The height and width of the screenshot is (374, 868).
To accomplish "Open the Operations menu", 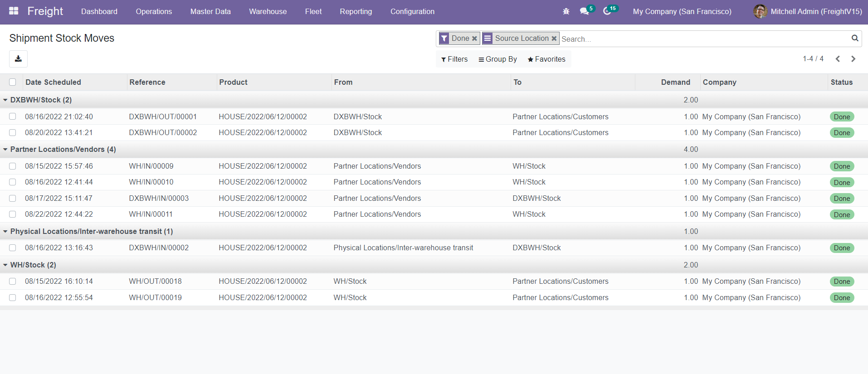I will click(x=154, y=11).
